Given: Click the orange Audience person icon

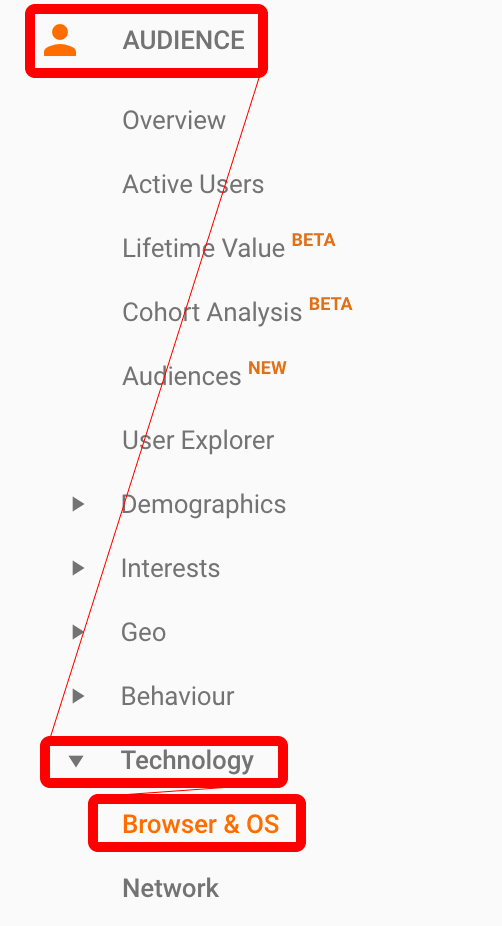Looking at the screenshot, I should click(x=60, y=40).
